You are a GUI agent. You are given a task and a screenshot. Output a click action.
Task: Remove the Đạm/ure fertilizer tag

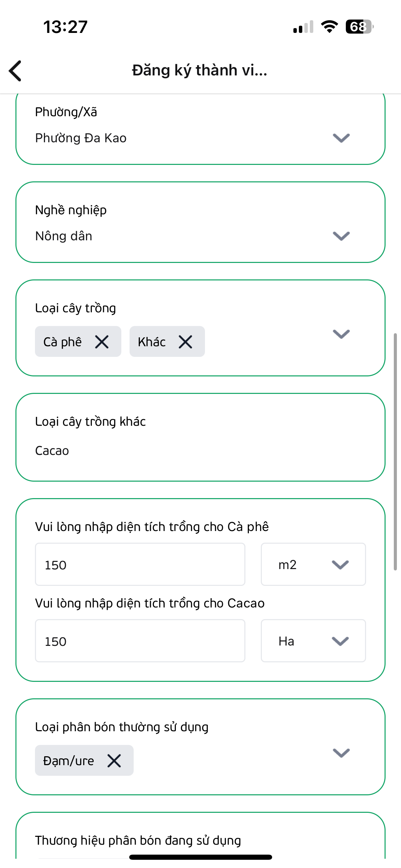pyautogui.click(x=114, y=761)
